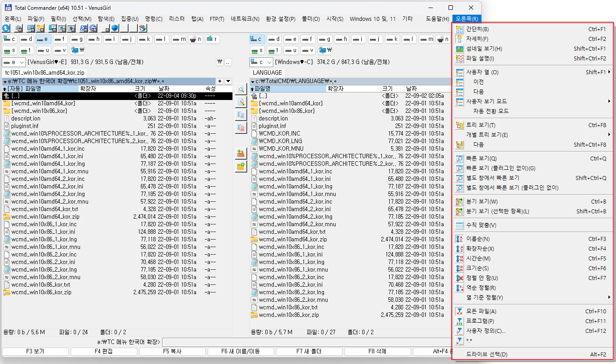Click the blue up-arrow toolbar icon
Viewport: 616px width, 364px height.
[x=6, y=28]
